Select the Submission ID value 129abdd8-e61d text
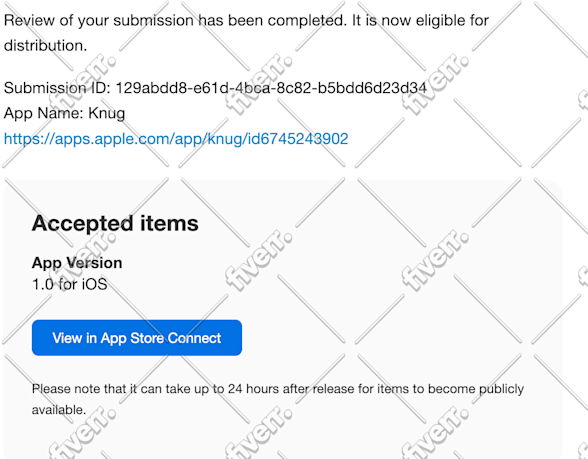The width and height of the screenshot is (588, 459). coord(271,88)
